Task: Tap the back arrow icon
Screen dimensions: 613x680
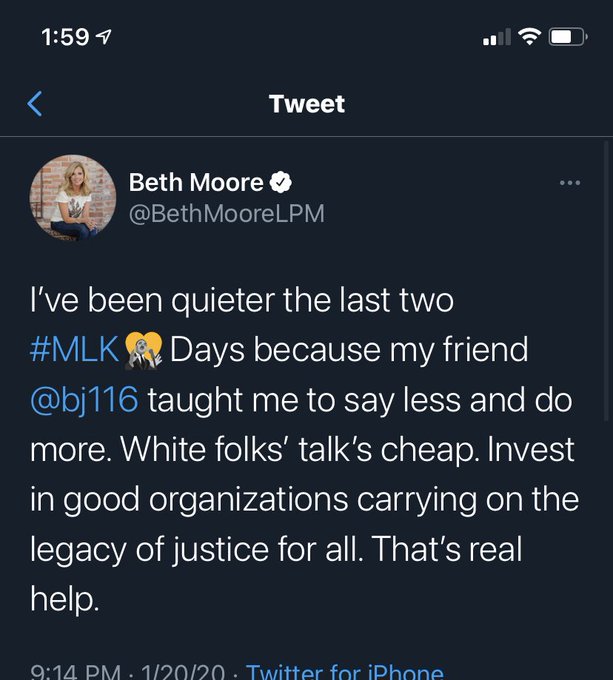Action: (35, 103)
